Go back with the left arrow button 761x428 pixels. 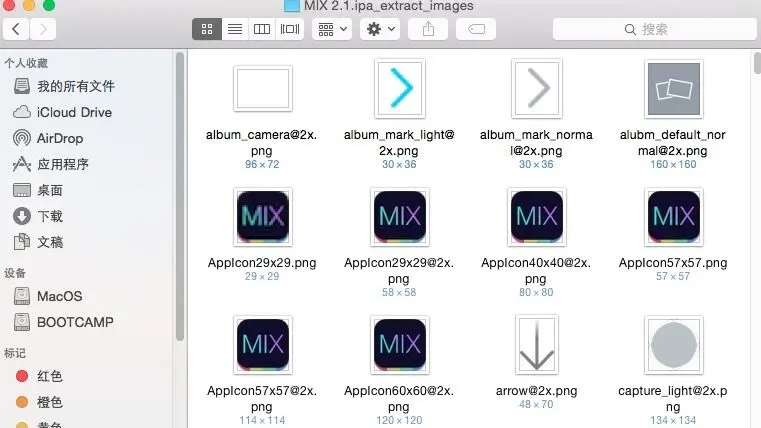tap(16, 29)
